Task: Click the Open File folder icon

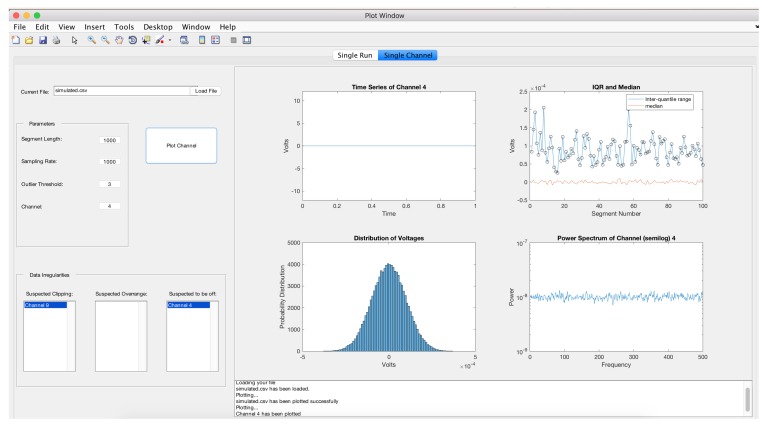Action: pos(29,40)
